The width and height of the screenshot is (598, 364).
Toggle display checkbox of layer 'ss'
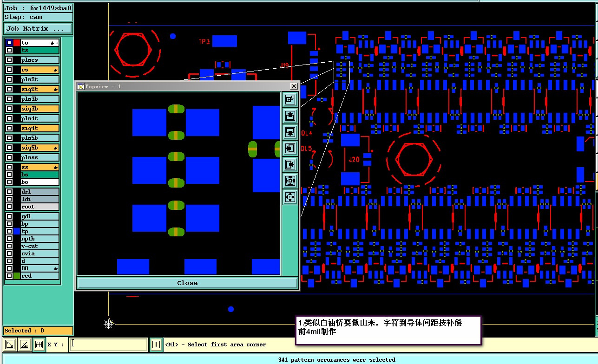coord(9,167)
